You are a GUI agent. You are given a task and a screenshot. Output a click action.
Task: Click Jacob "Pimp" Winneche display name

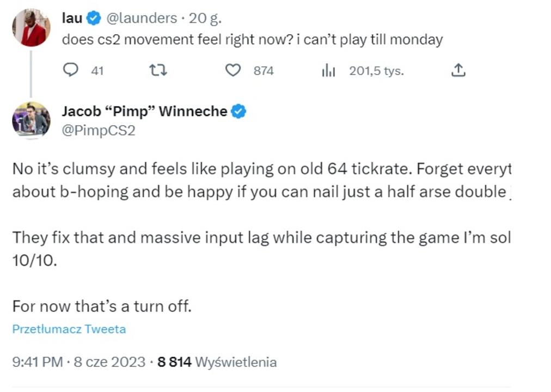tap(144, 112)
